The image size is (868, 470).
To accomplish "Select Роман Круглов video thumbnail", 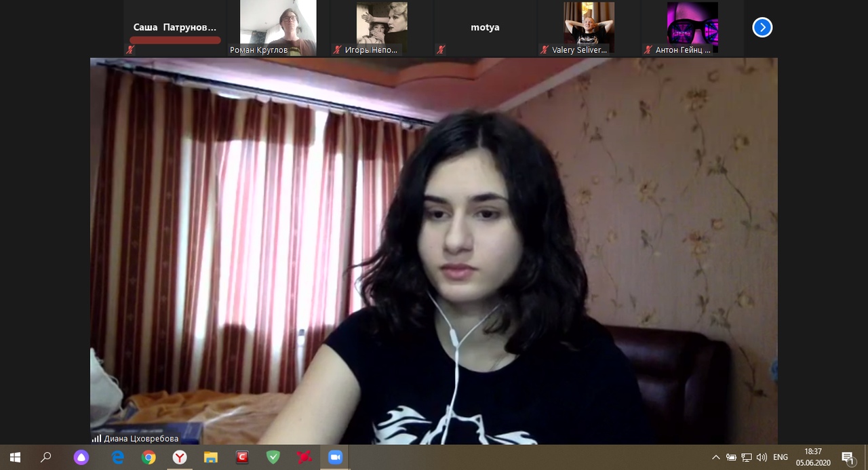I will pos(278,28).
